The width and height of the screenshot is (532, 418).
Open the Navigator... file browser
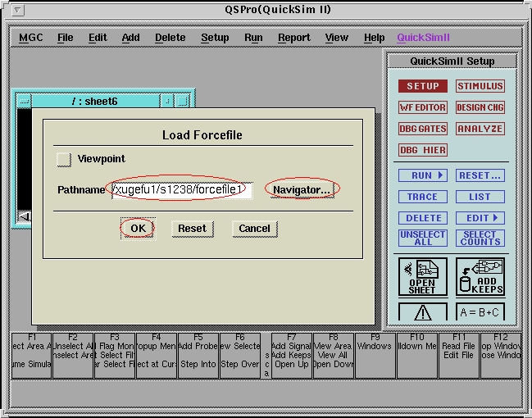(x=302, y=190)
